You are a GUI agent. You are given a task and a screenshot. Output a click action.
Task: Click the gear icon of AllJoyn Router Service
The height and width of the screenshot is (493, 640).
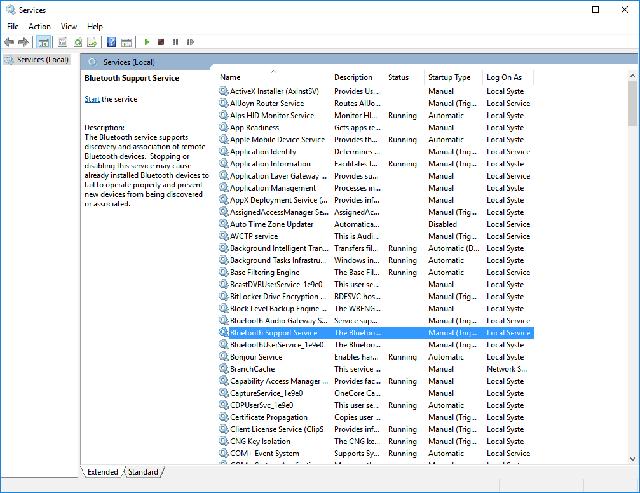click(224, 103)
